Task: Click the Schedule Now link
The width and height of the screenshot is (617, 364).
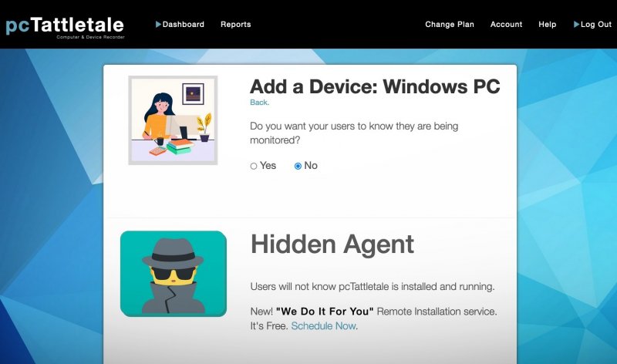Action: [x=324, y=326]
